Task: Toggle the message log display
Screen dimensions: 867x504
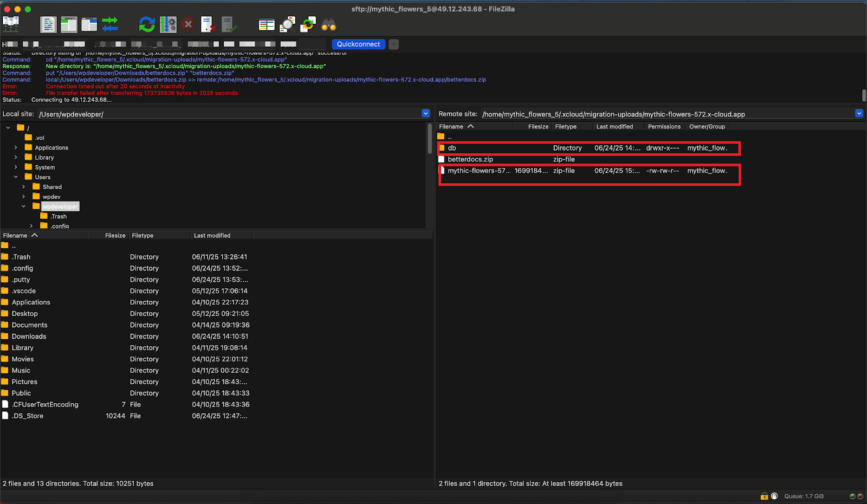Action: coord(48,24)
